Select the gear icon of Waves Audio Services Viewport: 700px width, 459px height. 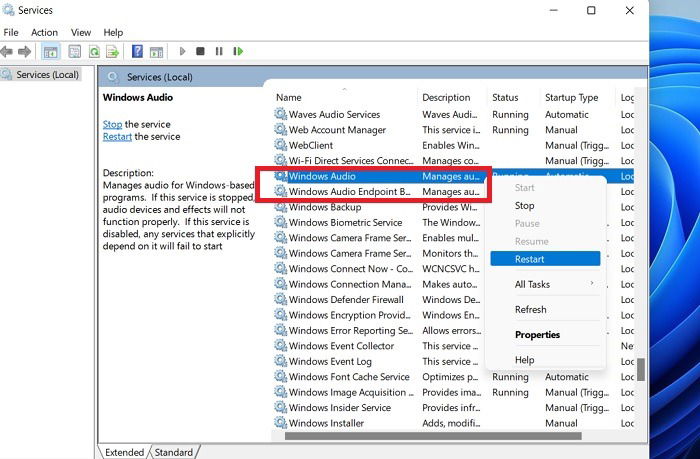pos(280,114)
